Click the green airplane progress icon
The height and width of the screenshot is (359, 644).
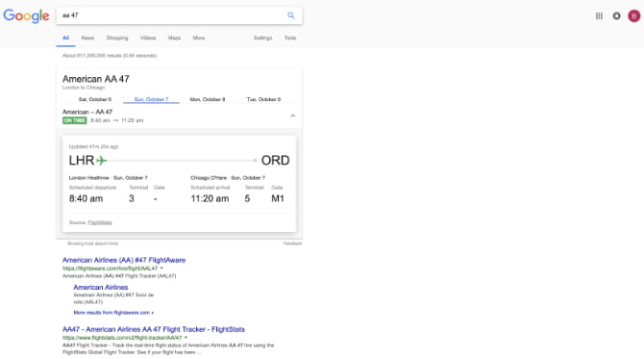click(102, 161)
